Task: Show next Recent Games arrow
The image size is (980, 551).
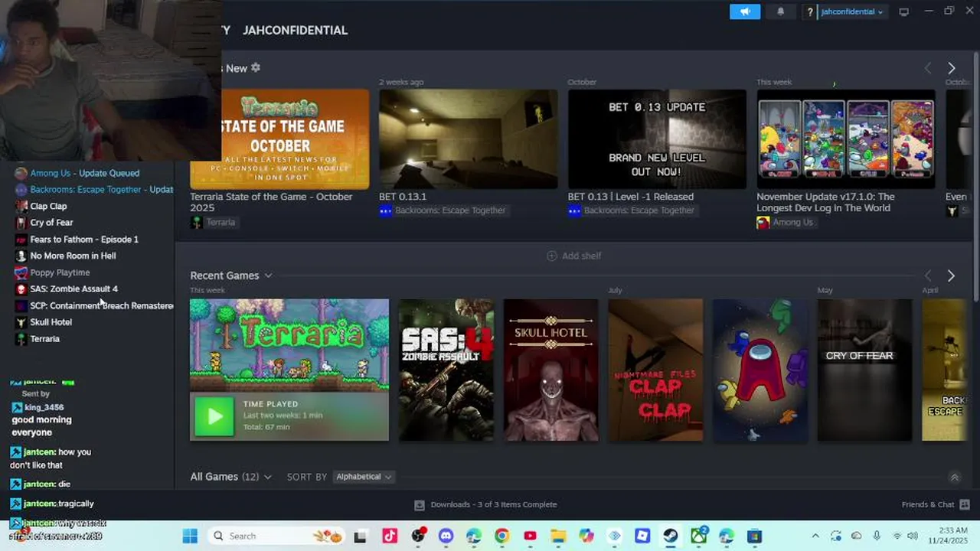Action: coord(951,275)
